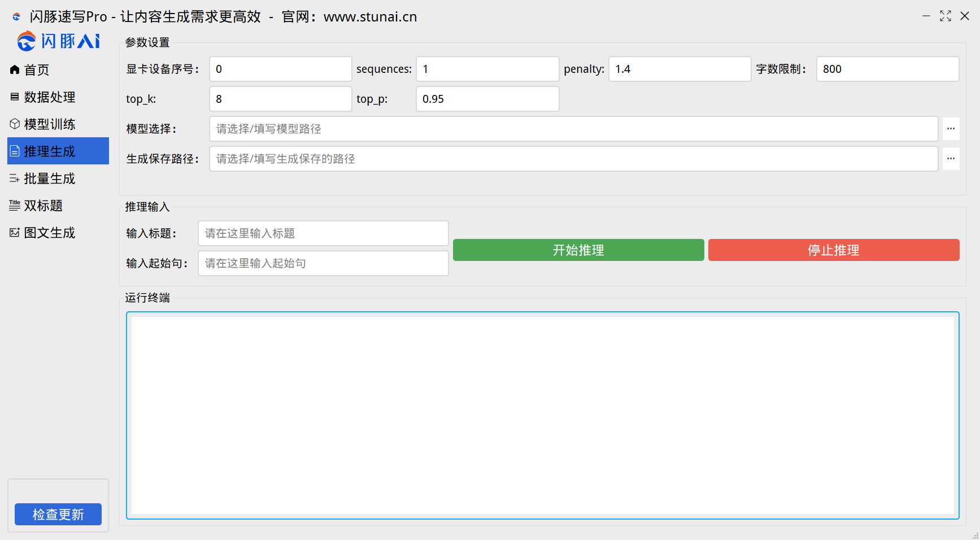Click the 输入起始句 text field
Viewport: 980px width, 540px height.
pyautogui.click(x=323, y=263)
